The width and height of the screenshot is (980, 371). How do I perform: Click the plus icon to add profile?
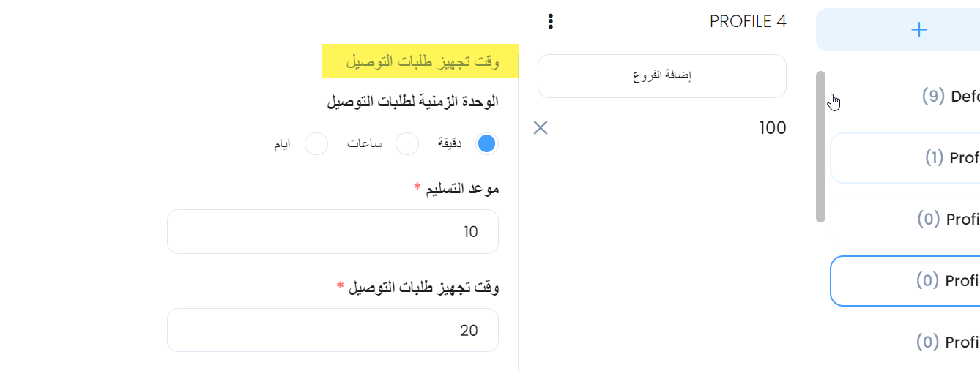pos(918,29)
